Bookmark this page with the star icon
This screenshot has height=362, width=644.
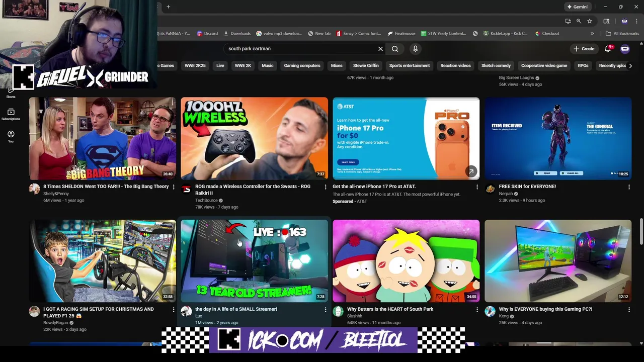pyautogui.click(x=590, y=21)
